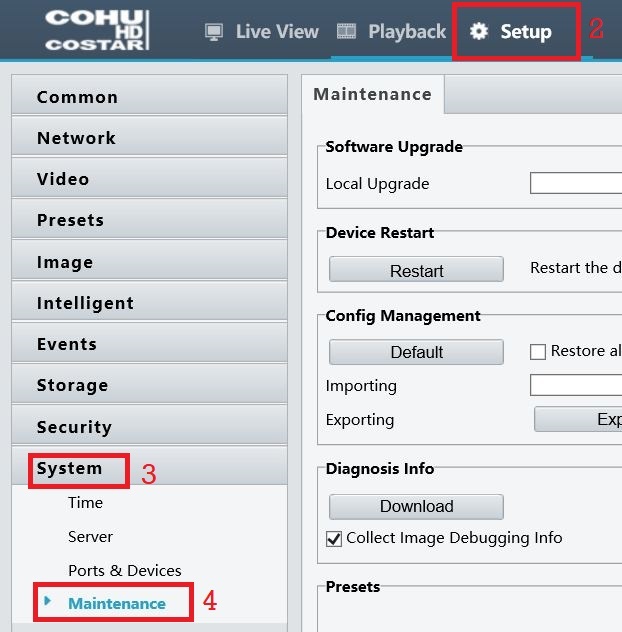Switch to Playback in the top menu

coord(407,31)
